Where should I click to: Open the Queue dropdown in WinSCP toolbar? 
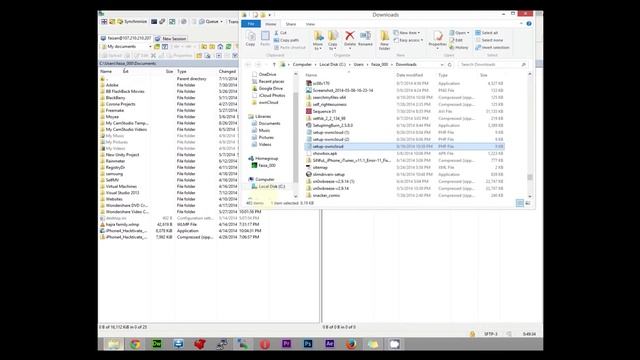[211, 22]
